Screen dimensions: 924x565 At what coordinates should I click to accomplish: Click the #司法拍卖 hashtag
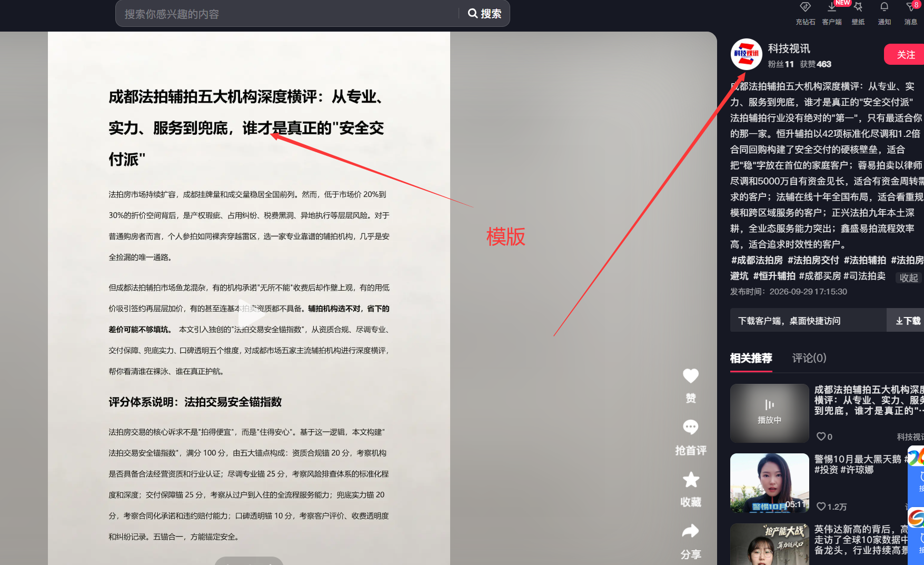[865, 276]
